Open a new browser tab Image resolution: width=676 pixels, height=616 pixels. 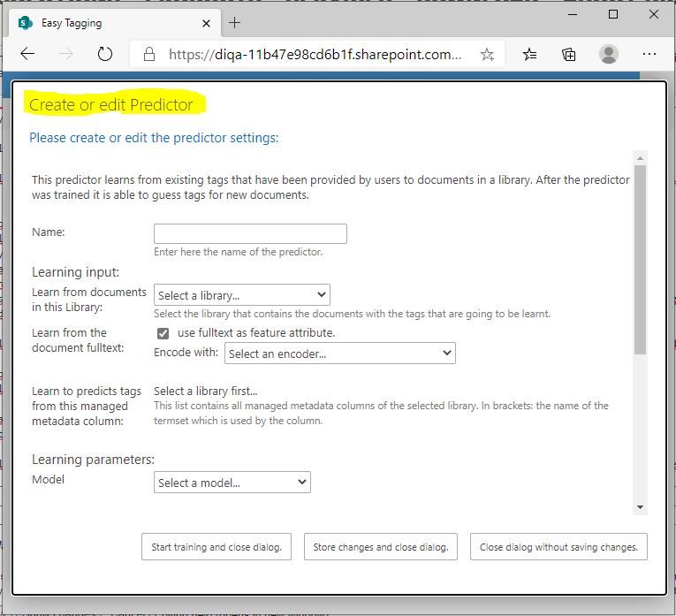[x=235, y=22]
